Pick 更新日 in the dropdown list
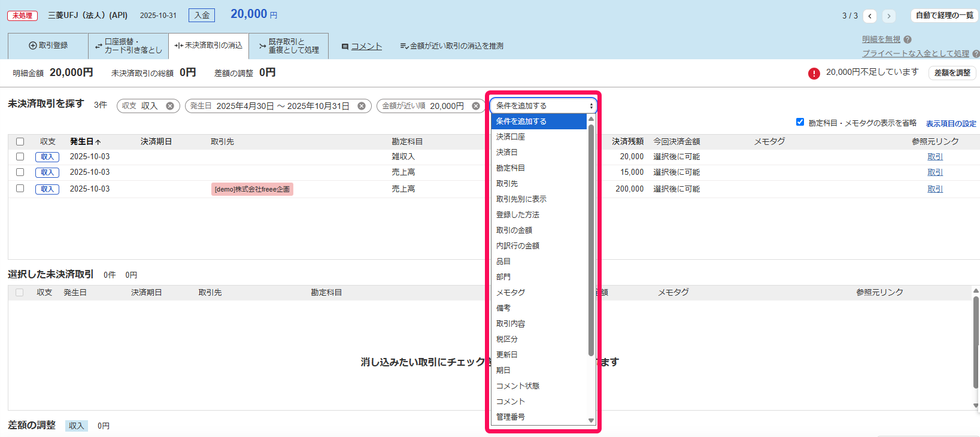The width and height of the screenshot is (980, 437). (x=539, y=355)
